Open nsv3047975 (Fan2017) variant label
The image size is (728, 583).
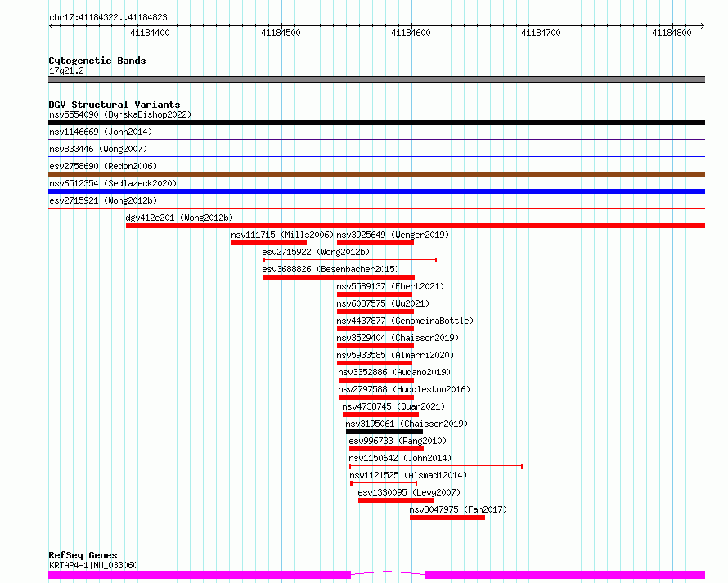coord(458,509)
